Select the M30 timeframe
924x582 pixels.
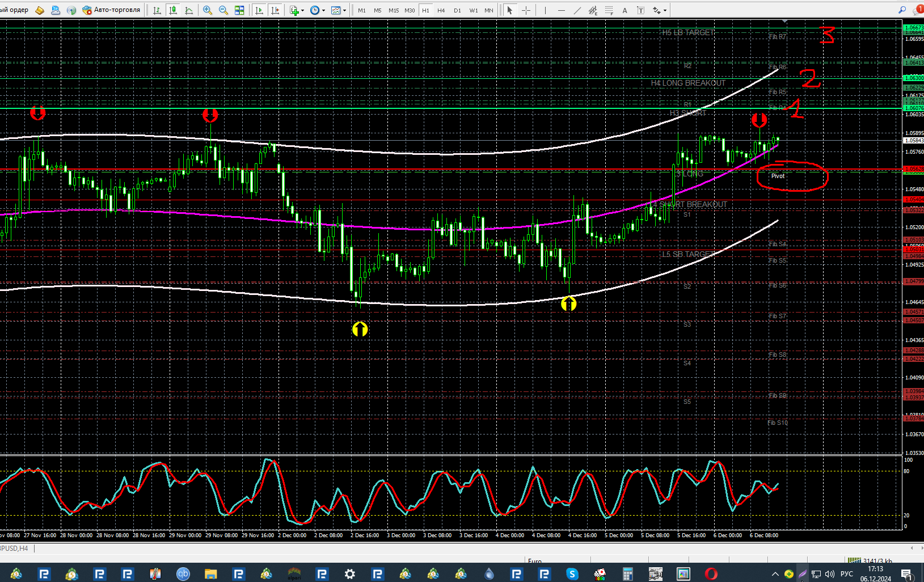tap(410, 10)
